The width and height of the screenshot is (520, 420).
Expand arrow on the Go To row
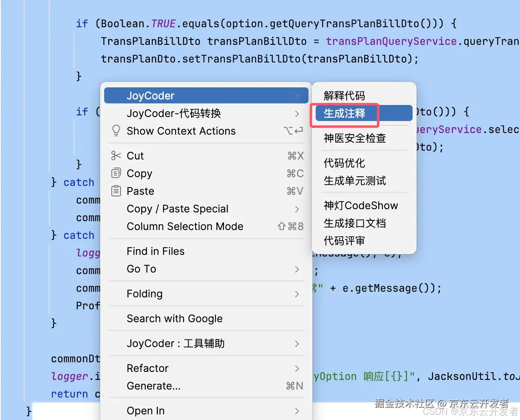pos(297,269)
